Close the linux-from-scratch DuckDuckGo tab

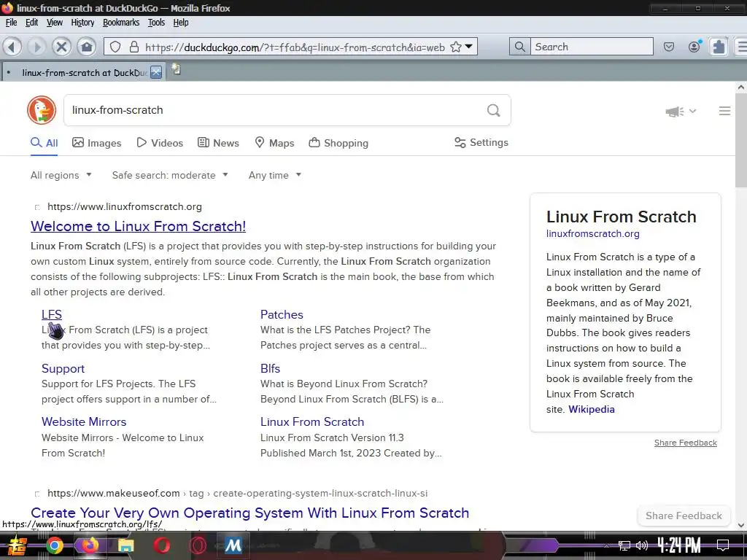(156, 72)
